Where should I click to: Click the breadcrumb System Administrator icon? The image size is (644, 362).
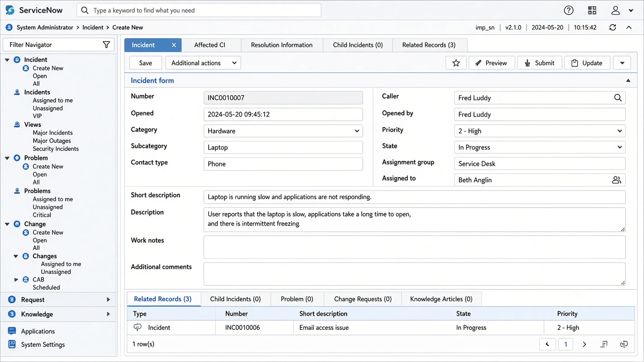(9, 28)
